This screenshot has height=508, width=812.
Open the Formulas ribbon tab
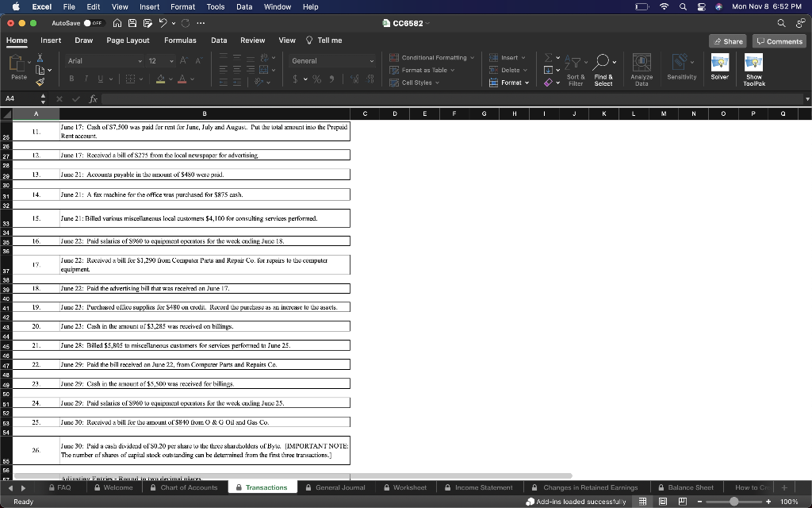click(180, 40)
